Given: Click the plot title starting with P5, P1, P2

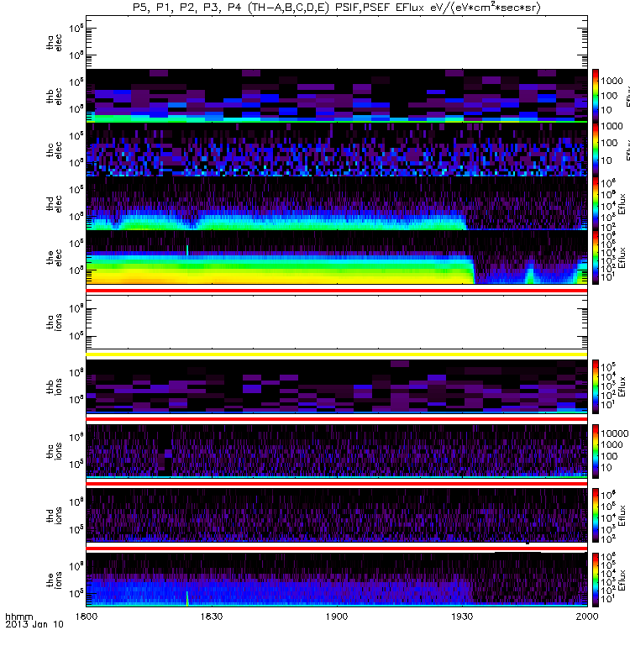Looking at the screenshot, I should tap(337, 8).
